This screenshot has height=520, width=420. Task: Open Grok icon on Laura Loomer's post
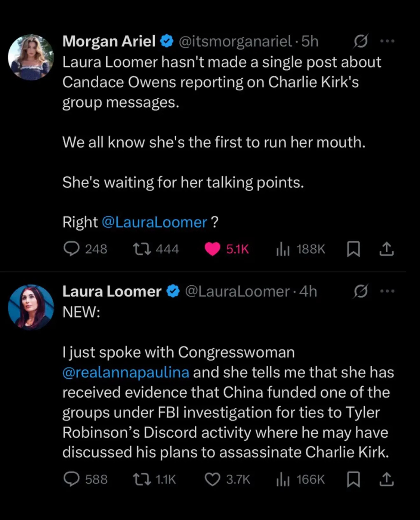(360, 291)
